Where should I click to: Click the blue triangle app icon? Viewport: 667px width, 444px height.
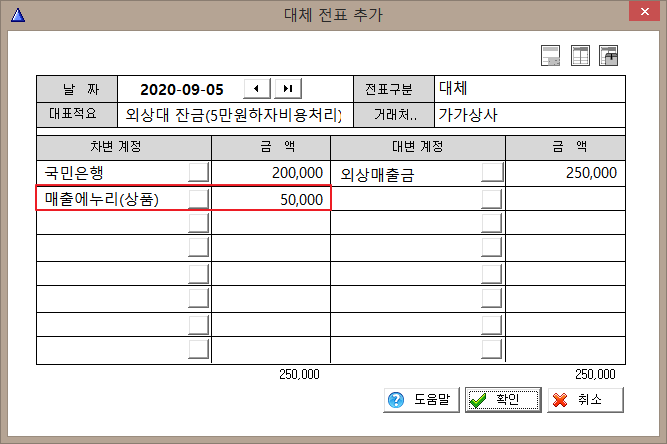[x=18, y=15]
